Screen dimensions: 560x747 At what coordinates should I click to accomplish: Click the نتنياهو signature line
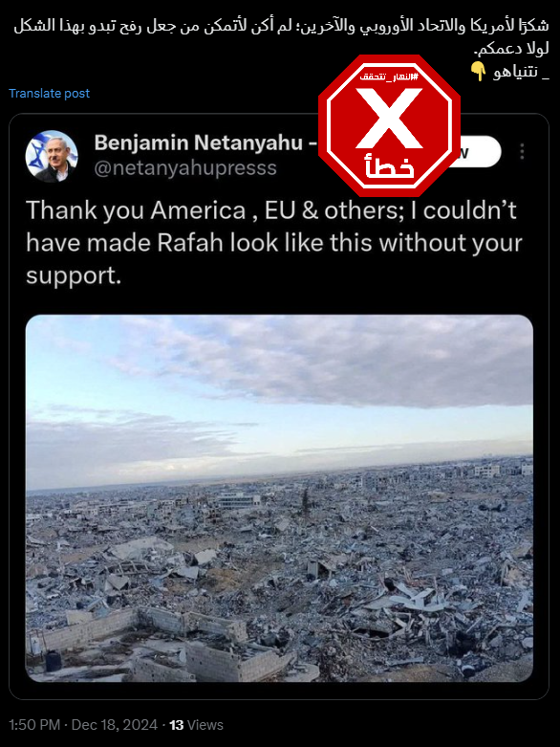tap(521, 73)
